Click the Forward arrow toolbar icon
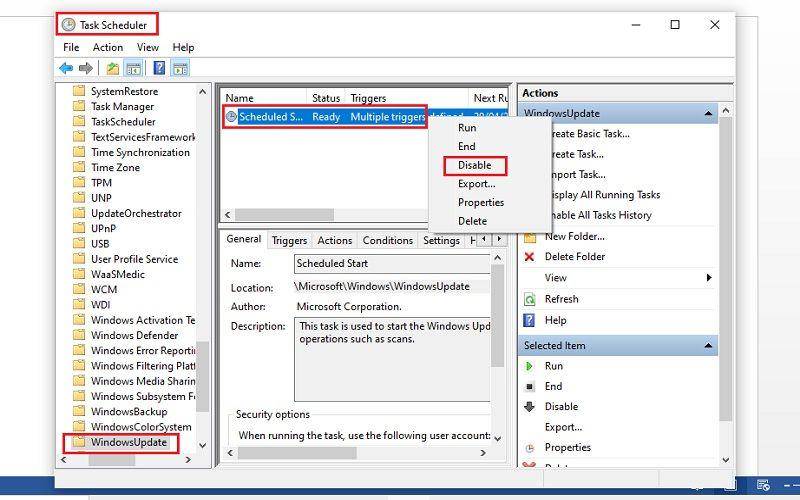The height and width of the screenshot is (500, 800). pyautogui.click(x=86, y=68)
